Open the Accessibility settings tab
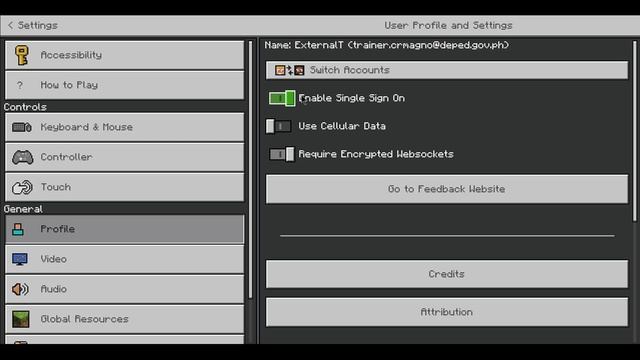640x360 pixels. [124, 55]
